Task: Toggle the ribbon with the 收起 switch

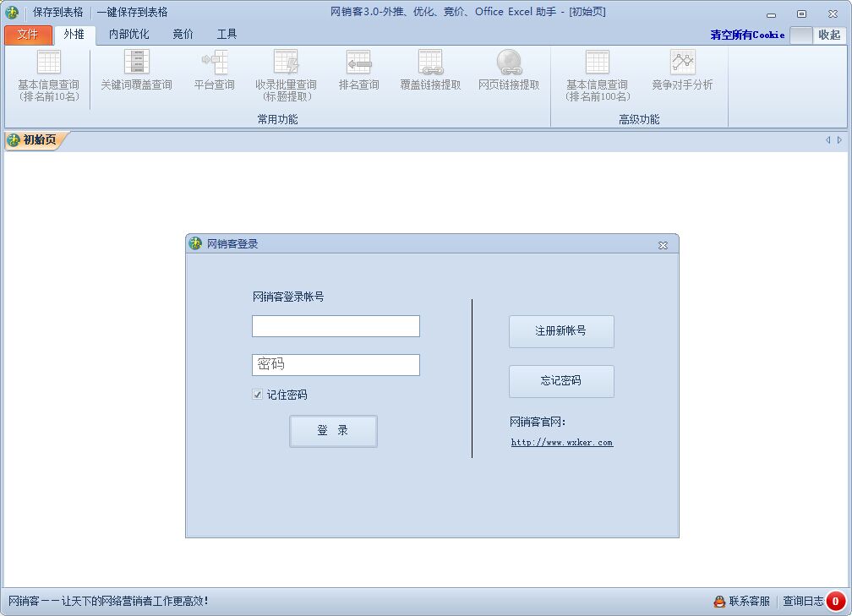Action: pyautogui.click(x=832, y=35)
